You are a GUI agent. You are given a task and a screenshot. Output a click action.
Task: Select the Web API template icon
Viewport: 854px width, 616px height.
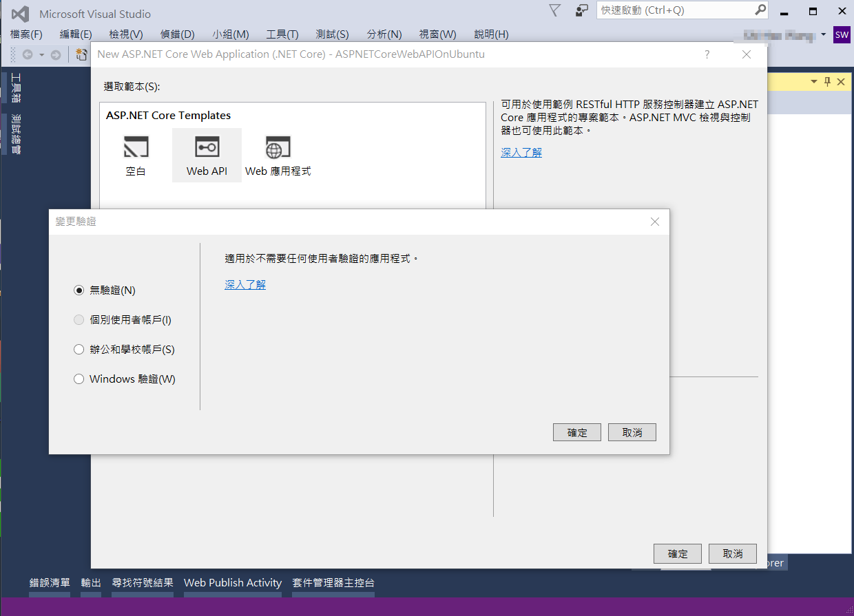click(207, 147)
